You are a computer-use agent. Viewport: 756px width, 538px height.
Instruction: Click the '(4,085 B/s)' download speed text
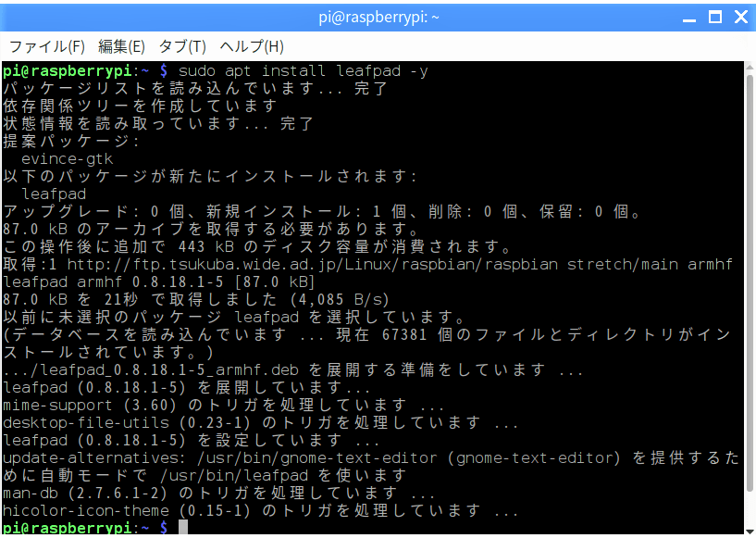(340, 300)
